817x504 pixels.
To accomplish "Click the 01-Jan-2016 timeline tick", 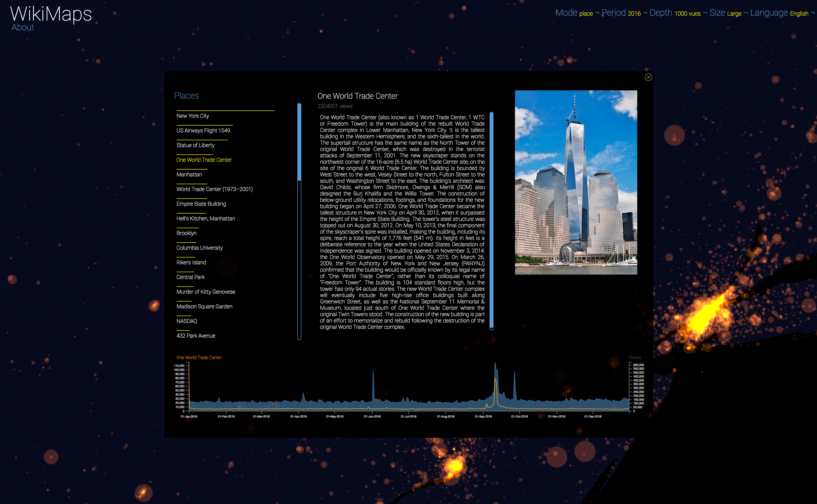I will (x=189, y=416).
